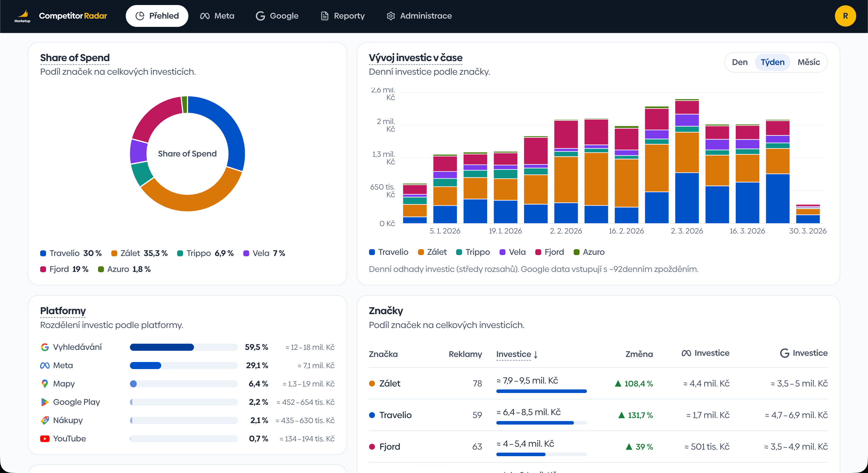Click the Azuro 1,8 % legend entry

(124, 269)
